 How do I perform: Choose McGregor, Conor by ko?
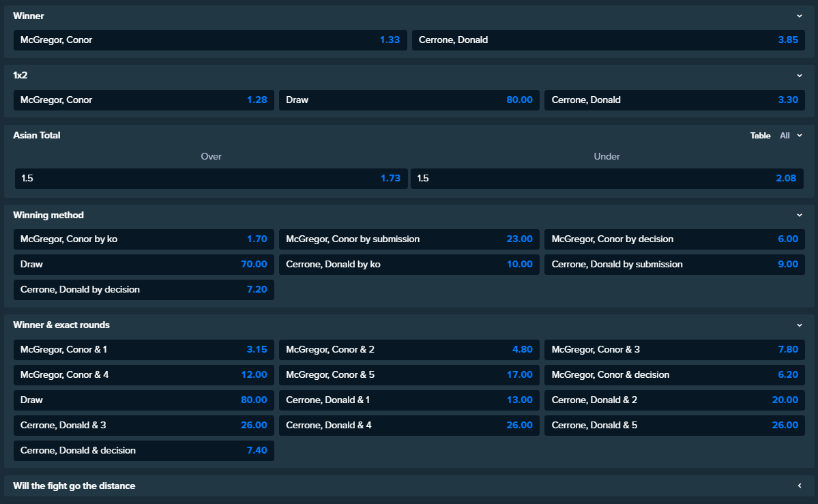(143, 239)
